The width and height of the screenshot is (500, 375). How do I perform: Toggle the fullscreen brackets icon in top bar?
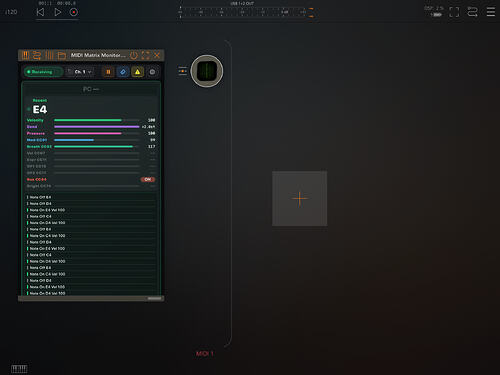pyautogui.click(x=454, y=12)
